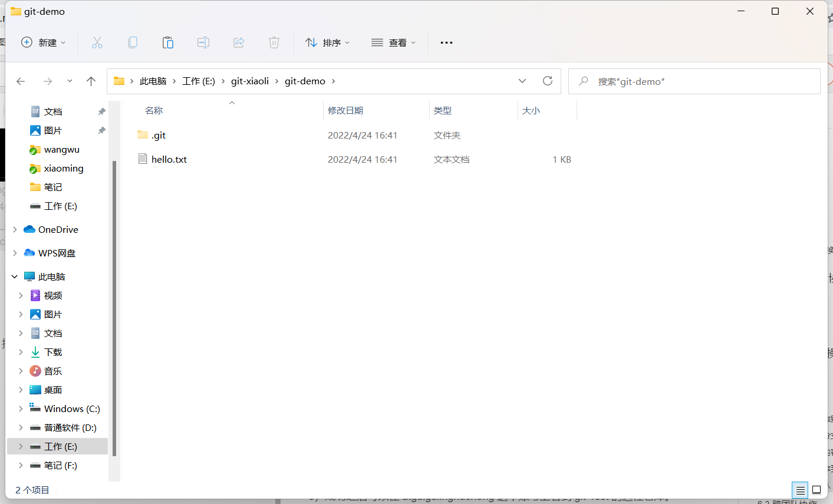This screenshot has height=504, width=833.
Task: Open 普通软件 (D:) drive
Action: [x=70, y=427]
